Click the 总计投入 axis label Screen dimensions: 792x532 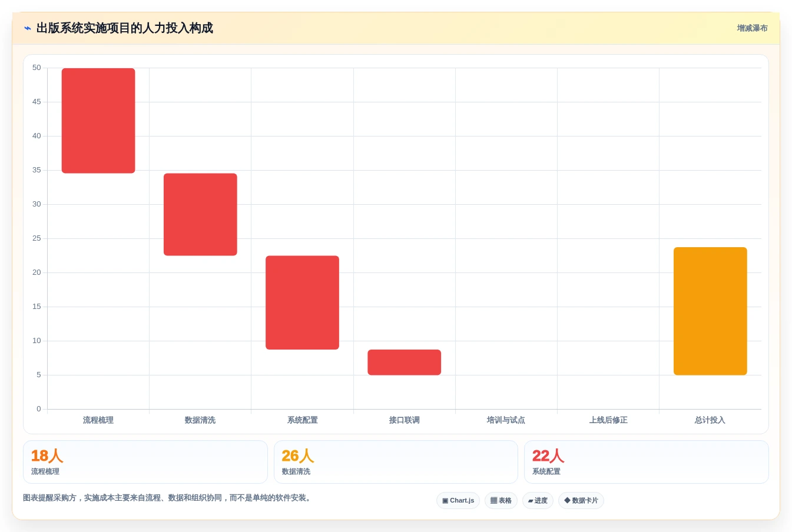(710, 420)
